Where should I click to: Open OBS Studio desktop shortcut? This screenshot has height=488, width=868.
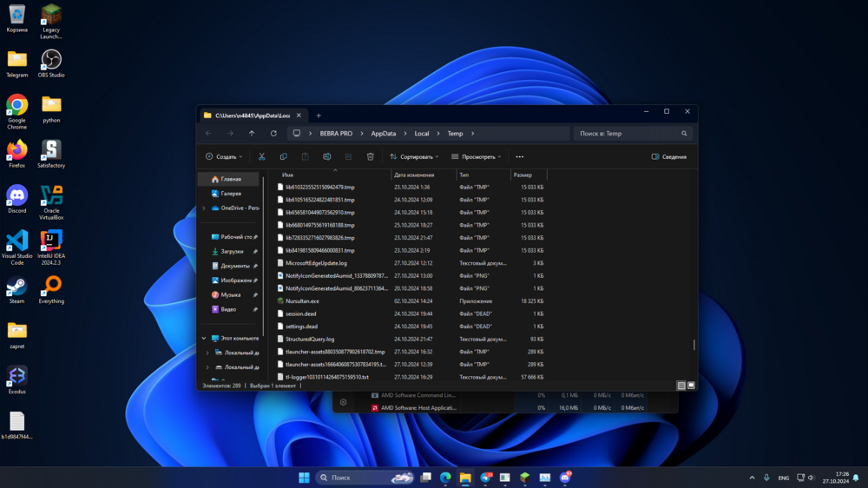coord(51,63)
